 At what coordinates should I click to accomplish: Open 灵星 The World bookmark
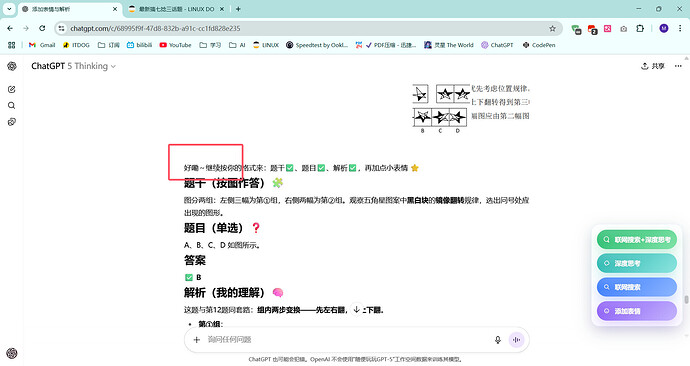(449, 45)
